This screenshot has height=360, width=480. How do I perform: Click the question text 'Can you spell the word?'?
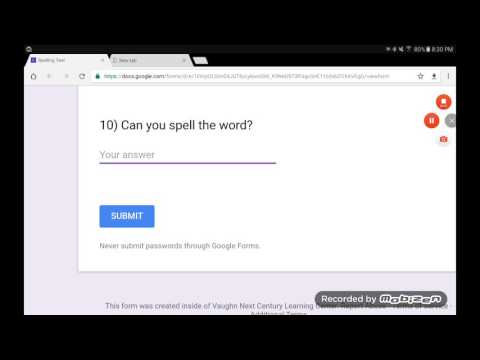click(x=187, y=125)
